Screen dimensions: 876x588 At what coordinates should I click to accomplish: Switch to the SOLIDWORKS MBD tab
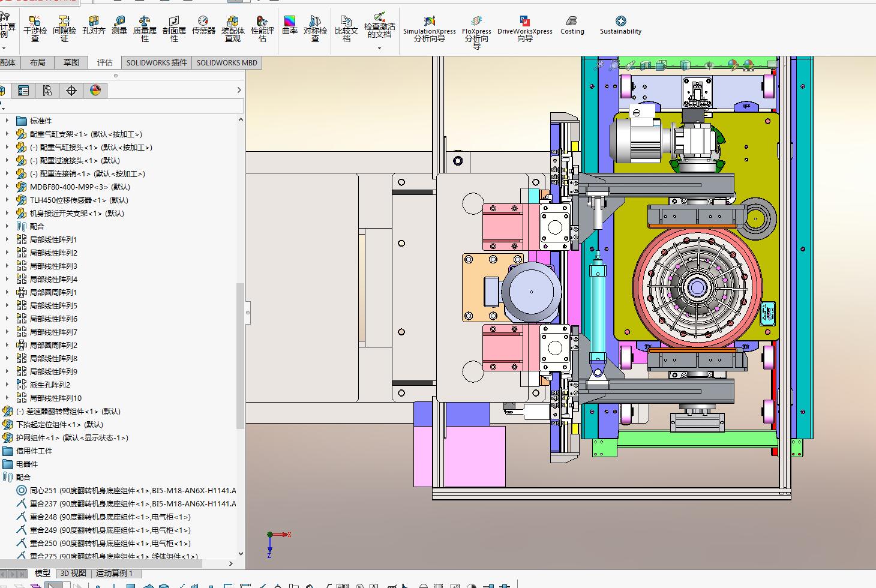coord(227,62)
